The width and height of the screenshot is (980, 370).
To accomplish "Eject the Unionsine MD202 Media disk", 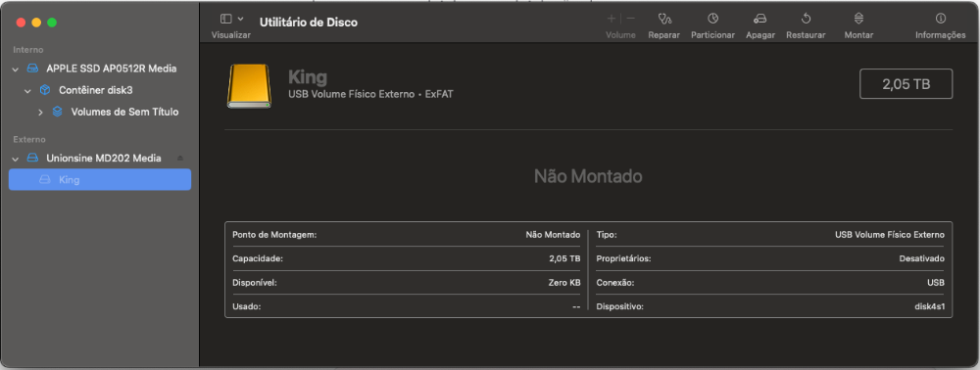I will click(x=180, y=158).
